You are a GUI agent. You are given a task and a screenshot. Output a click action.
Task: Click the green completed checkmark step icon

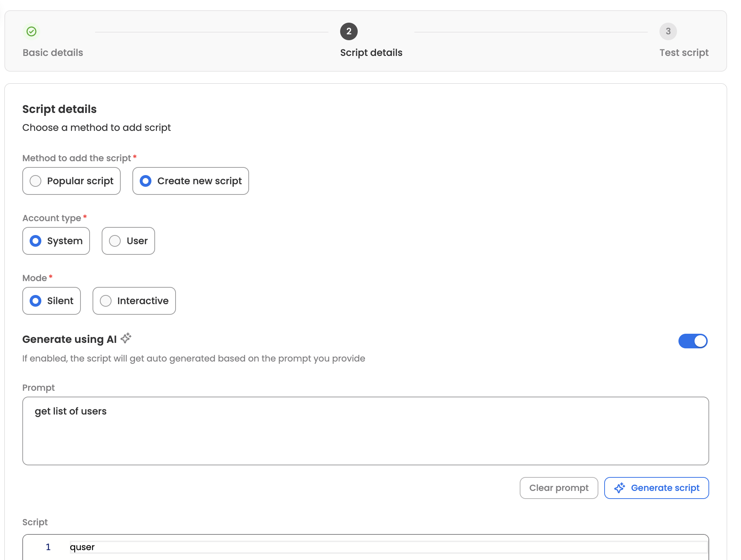point(32,31)
